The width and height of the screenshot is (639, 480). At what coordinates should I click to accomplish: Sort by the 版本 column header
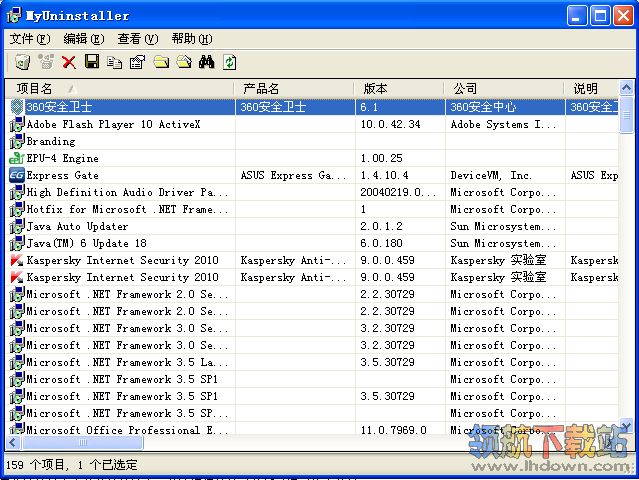point(399,88)
